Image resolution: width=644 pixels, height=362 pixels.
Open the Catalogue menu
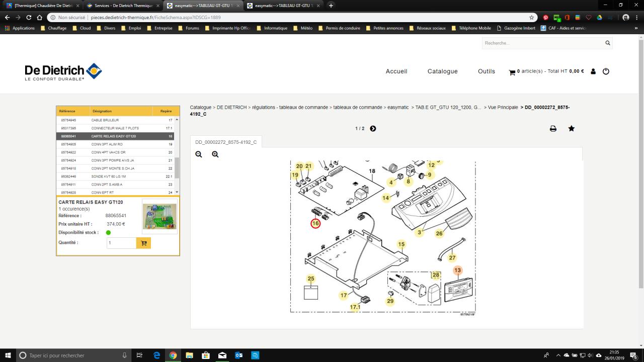443,71
